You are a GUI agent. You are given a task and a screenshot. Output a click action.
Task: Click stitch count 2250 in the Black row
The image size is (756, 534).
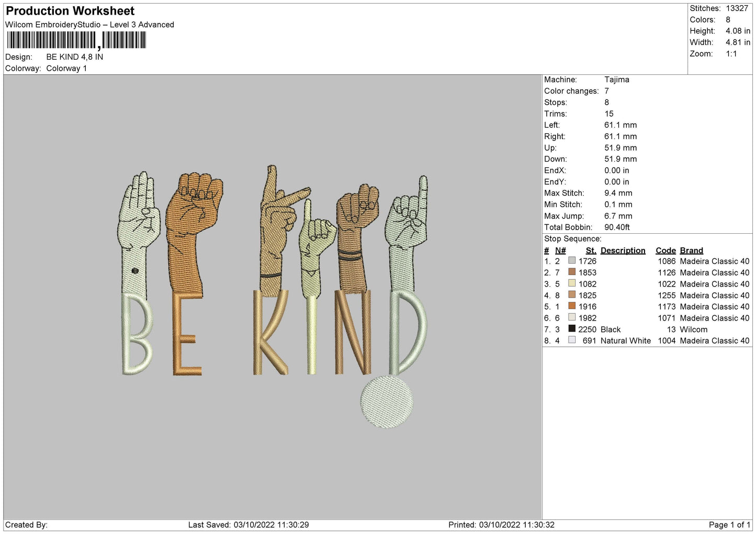pos(587,330)
